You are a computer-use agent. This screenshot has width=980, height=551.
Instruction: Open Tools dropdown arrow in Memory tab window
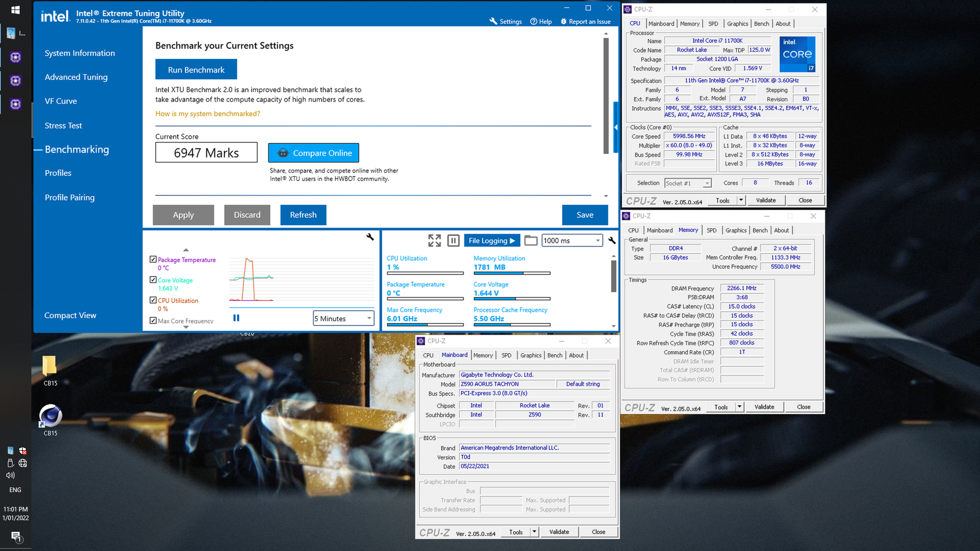click(x=739, y=407)
